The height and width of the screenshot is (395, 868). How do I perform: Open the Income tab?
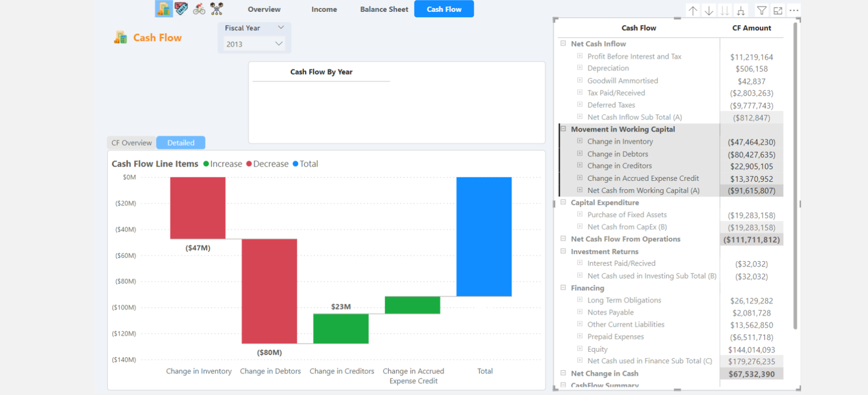(x=324, y=9)
